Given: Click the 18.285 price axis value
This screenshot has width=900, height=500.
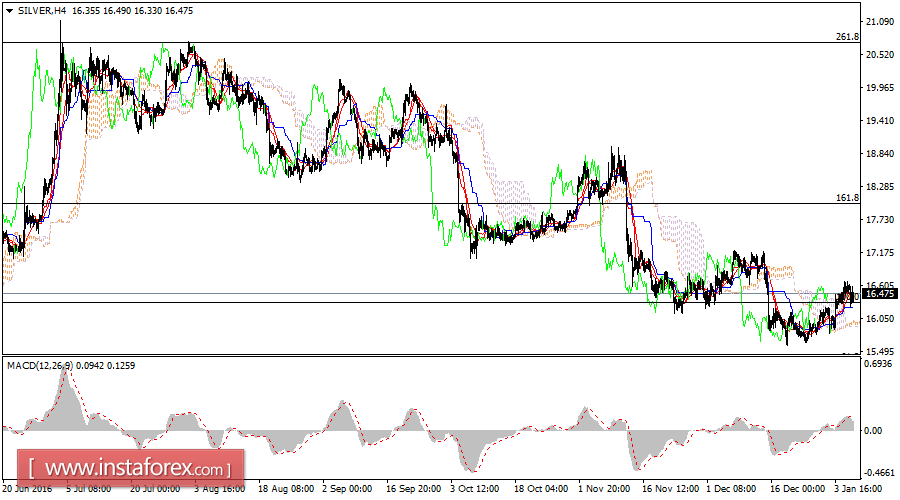Looking at the screenshot, I should 880,187.
